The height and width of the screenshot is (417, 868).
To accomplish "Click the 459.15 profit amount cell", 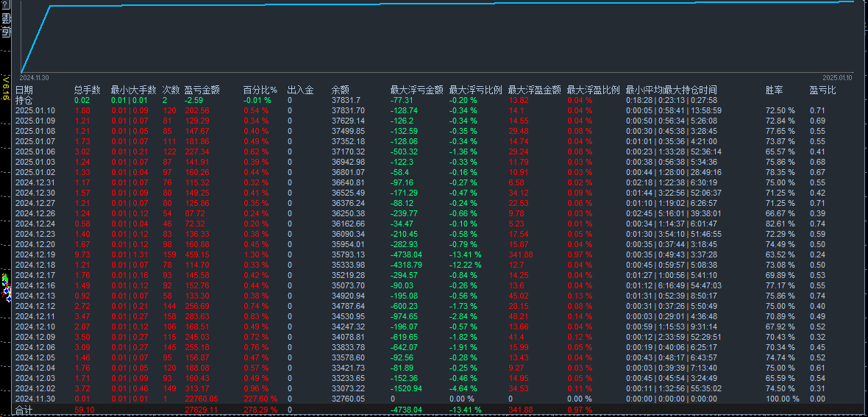I will [x=197, y=254].
